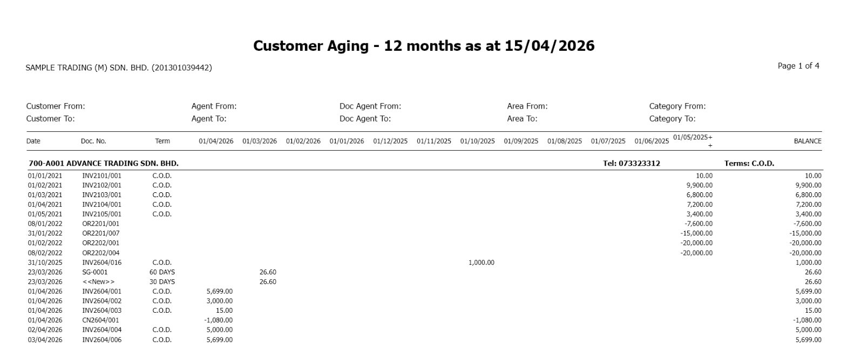Click the customer phone "Tel: 073323312"
Screen dimensions: 868x343
(631, 164)
